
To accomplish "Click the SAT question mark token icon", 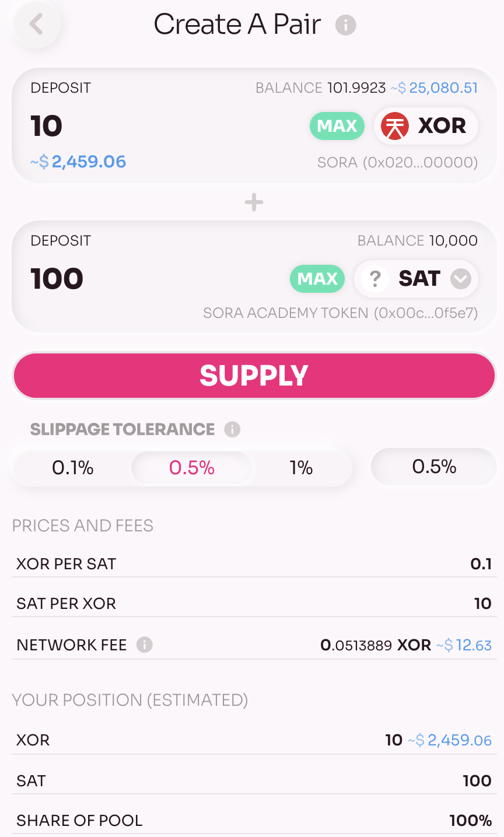I will [375, 279].
